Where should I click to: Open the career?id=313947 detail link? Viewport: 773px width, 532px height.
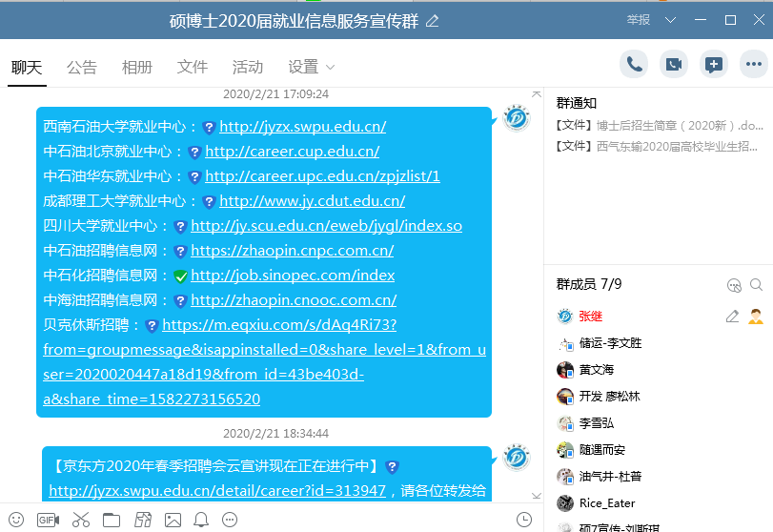[x=217, y=491]
